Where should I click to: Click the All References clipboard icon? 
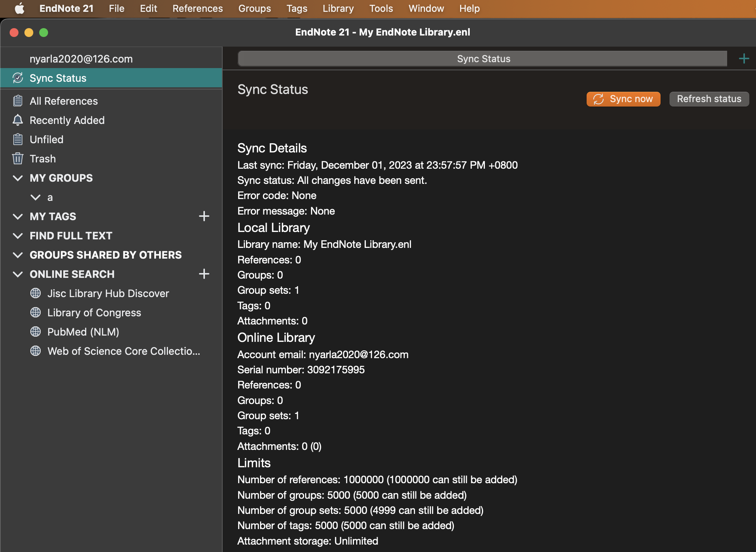coord(18,101)
